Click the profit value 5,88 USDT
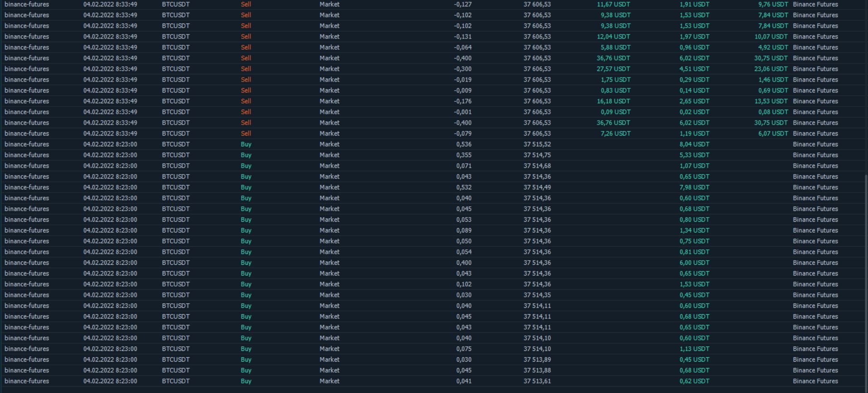Viewport: 868px width, 393px height. (x=615, y=48)
